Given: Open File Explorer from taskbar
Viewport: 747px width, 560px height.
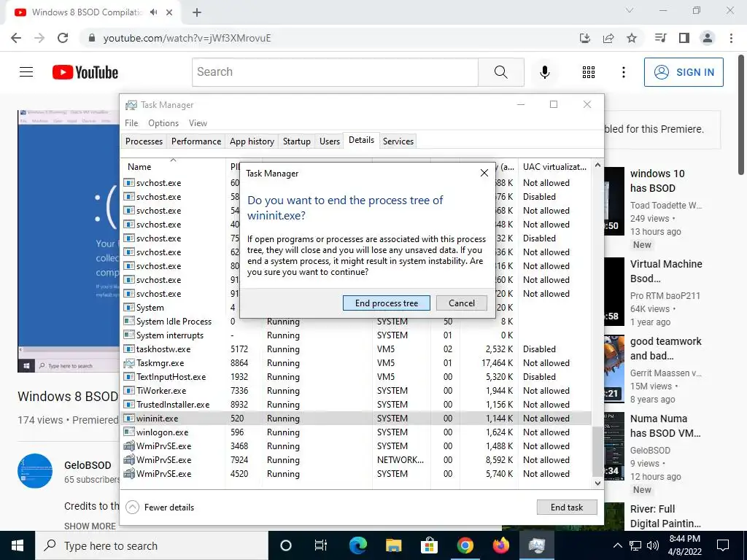Looking at the screenshot, I should pos(393,545).
